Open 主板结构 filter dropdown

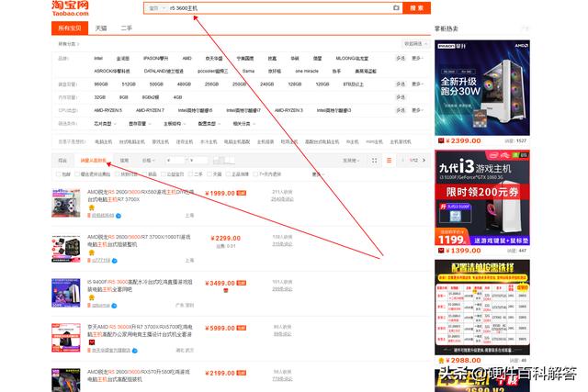175,124
